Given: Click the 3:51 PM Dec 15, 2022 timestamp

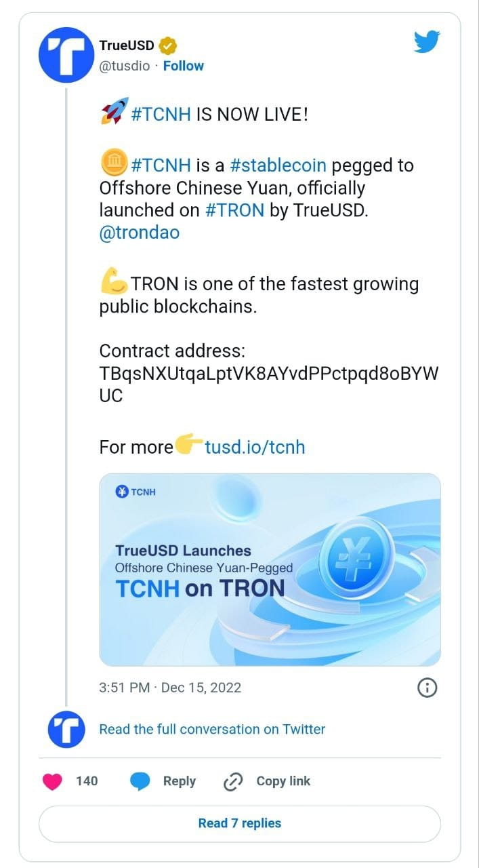Looking at the screenshot, I should (170, 688).
